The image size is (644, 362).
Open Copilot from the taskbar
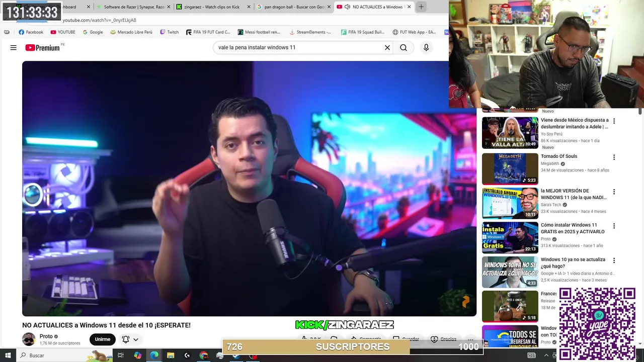point(138,355)
